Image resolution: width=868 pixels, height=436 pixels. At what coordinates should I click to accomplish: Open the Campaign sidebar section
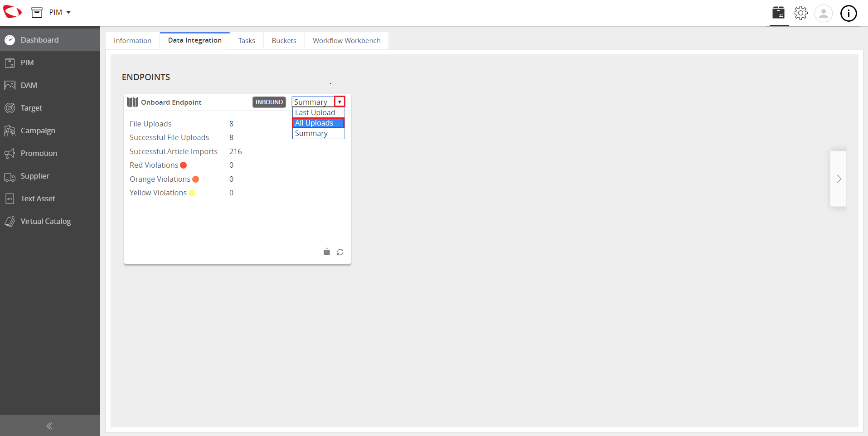[x=50, y=131]
